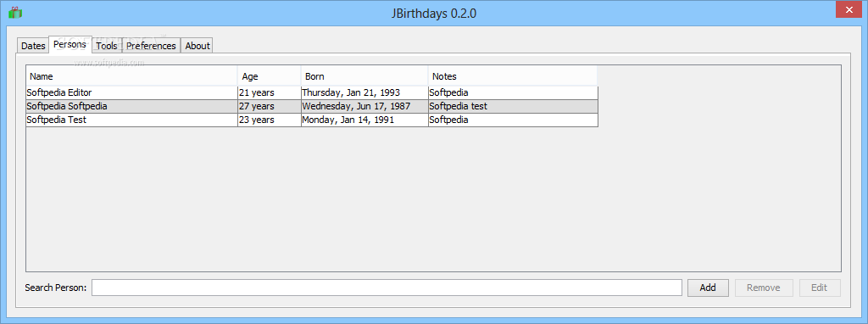Open the Preferences tab

[151, 46]
